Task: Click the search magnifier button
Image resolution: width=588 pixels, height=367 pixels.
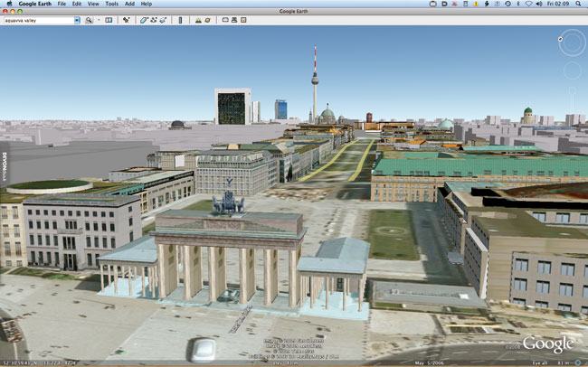Action: 89,19
